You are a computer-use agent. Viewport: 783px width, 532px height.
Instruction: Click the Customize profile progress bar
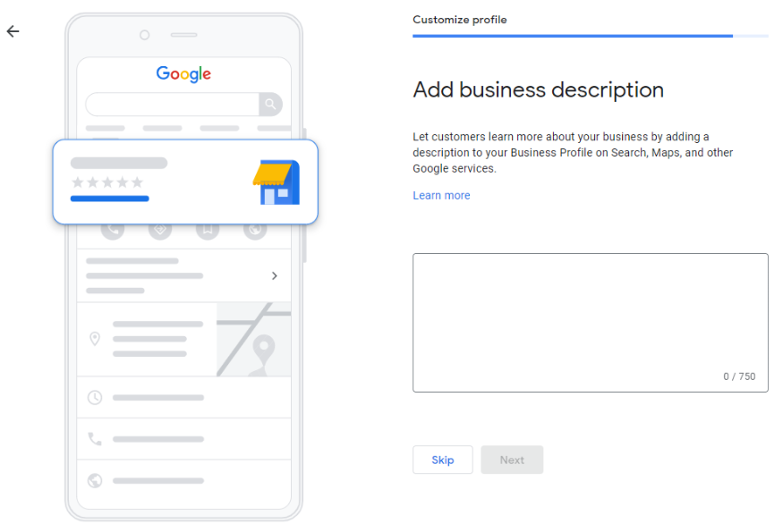591,36
